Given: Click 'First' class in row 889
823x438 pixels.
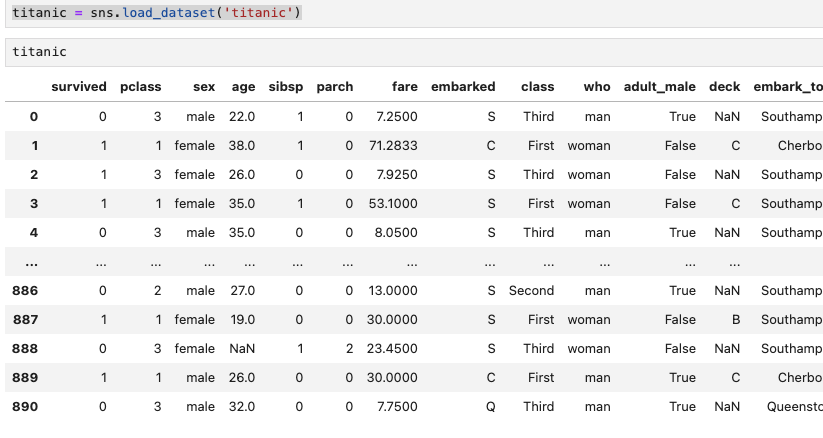Looking at the screenshot, I should pyautogui.click(x=541, y=377).
